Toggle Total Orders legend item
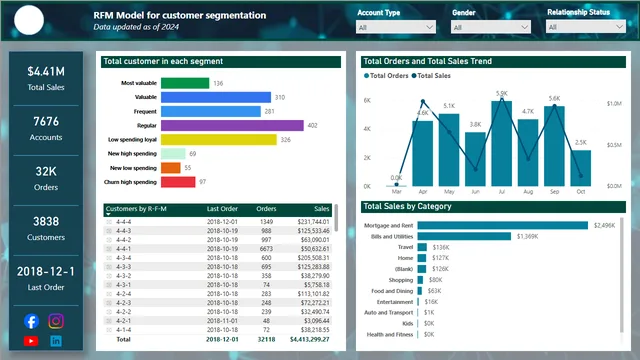640x360 pixels. 386,76
